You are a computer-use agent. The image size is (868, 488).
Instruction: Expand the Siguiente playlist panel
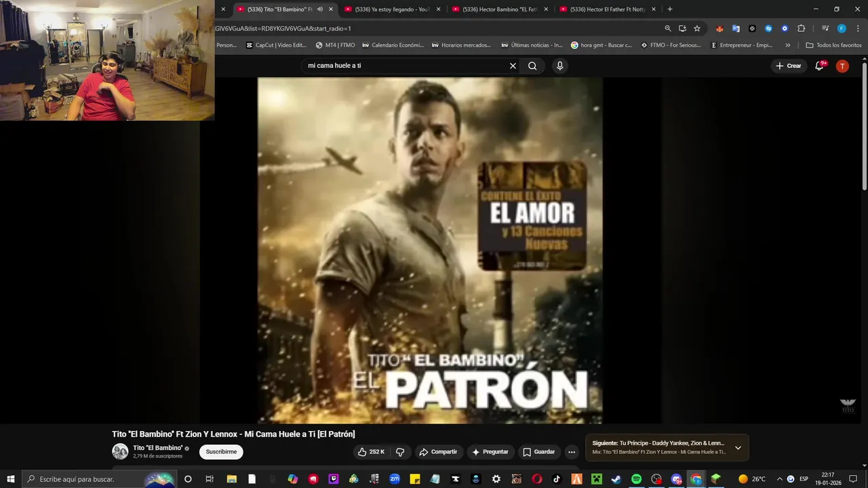(738, 447)
